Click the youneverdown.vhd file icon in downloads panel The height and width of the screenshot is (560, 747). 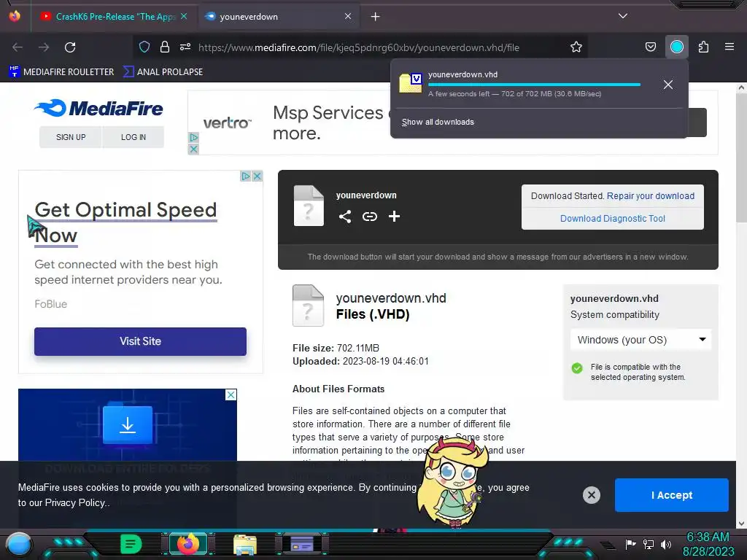point(411,83)
